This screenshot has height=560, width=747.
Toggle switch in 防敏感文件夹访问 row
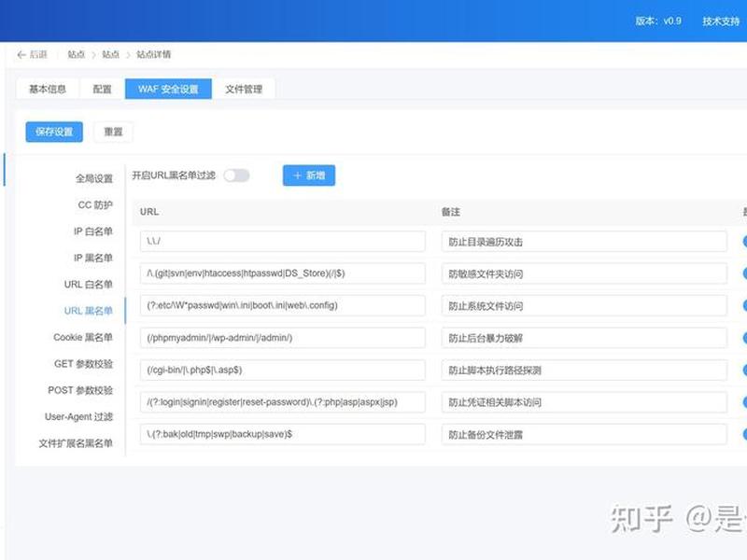tap(744, 273)
